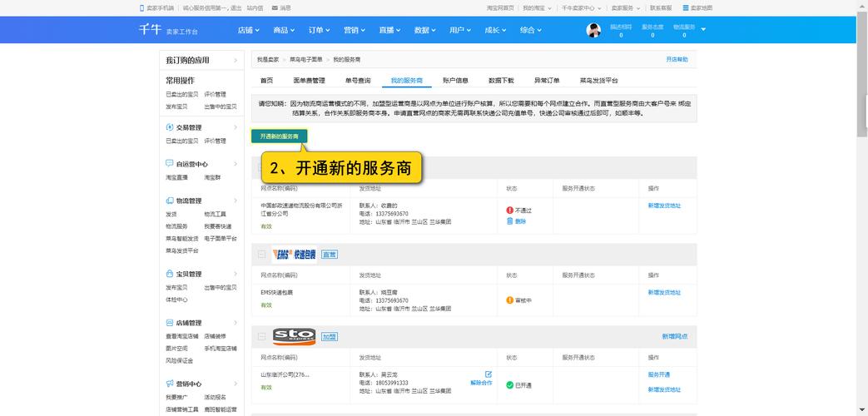Toggle the collapse box beside STO logo

click(262, 336)
